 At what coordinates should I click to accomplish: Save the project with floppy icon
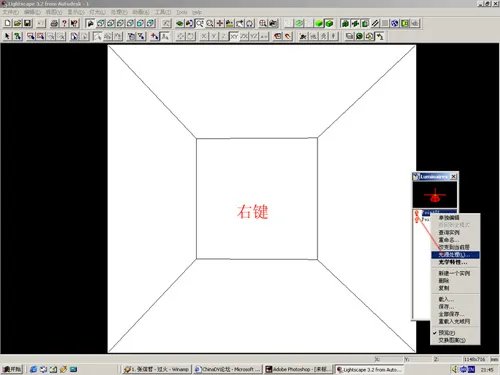(27, 23)
